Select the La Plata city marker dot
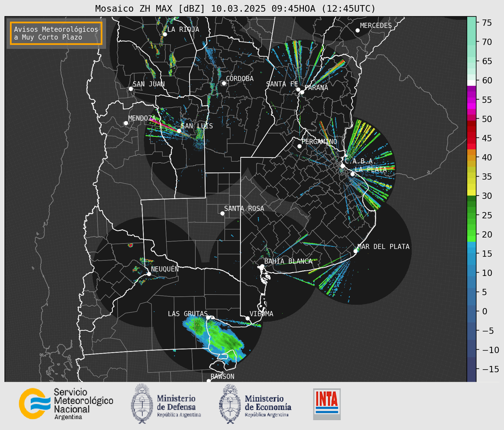 click(x=353, y=174)
